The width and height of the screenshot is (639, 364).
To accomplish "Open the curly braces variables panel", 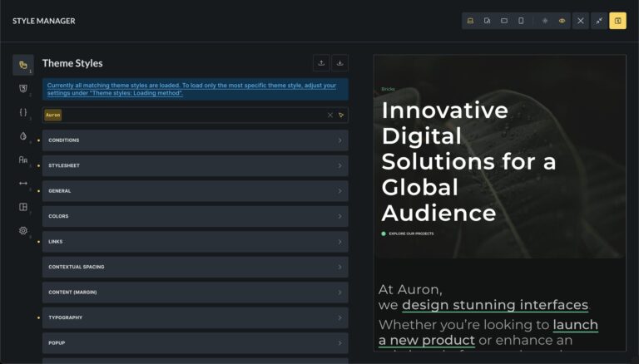I will coord(23,112).
